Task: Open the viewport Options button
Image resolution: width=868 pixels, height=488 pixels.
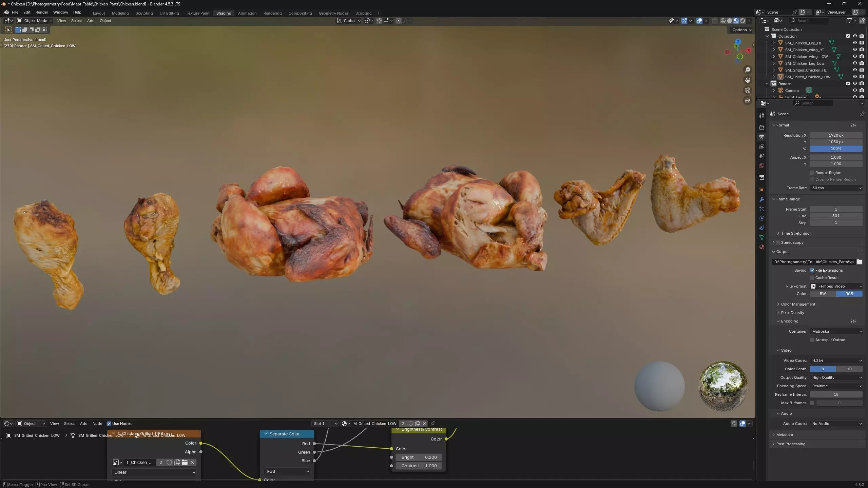Action: pos(741,30)
